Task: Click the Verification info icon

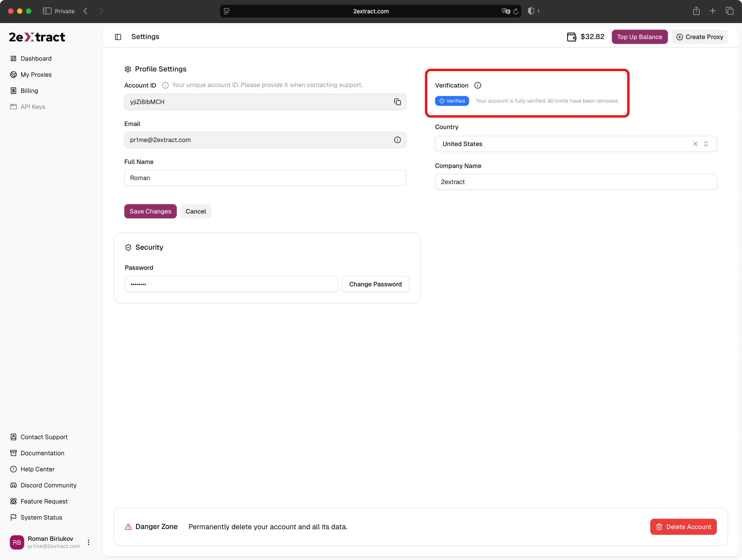Action: (477, 86)
